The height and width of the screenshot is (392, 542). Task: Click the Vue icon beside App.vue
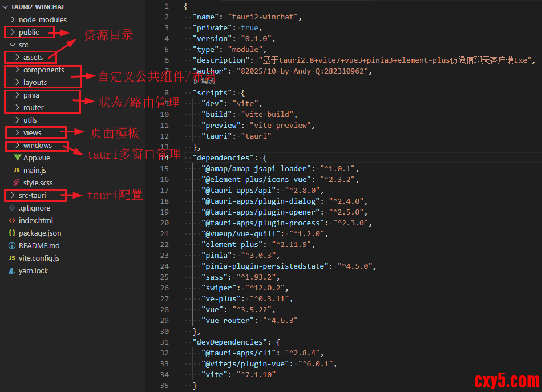pos(17,157)
